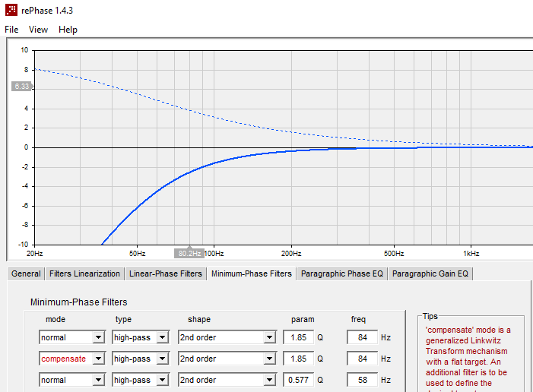Click the 50Hz axis label
The image size is (533, 392).
(x=138, y=254)
